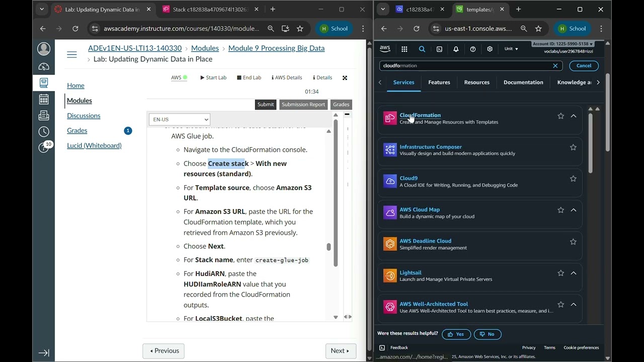The height and width of the screenshot is (362, 644).
Task: Click Start Lab
Action: coord(213,78)
